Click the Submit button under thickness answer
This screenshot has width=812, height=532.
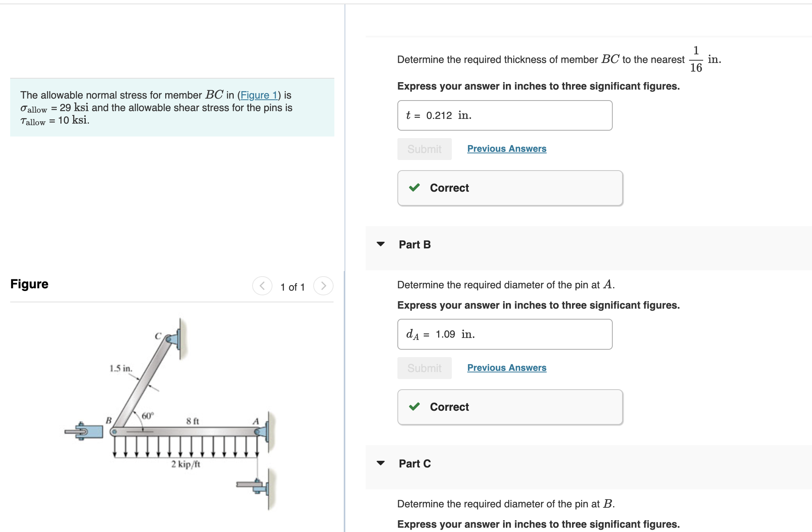point(424,149)
